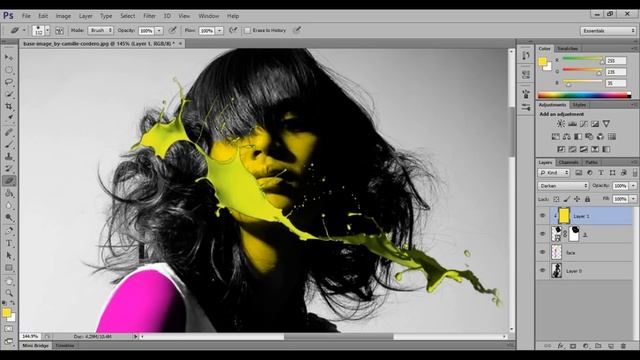Select the Rectangle shape tool
This screenshot has height=360, width=640.
[9, 268]
